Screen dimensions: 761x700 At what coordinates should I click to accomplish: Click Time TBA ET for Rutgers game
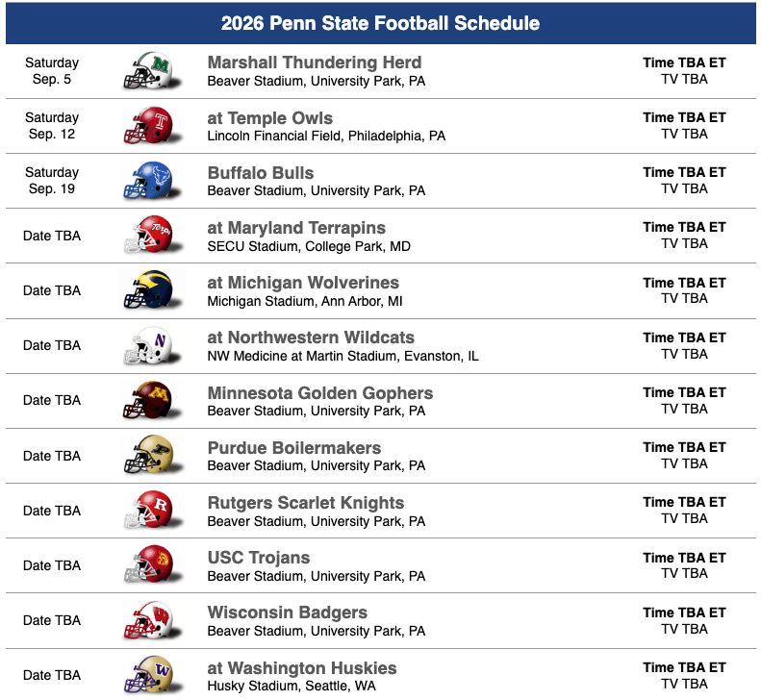point(684,502)
